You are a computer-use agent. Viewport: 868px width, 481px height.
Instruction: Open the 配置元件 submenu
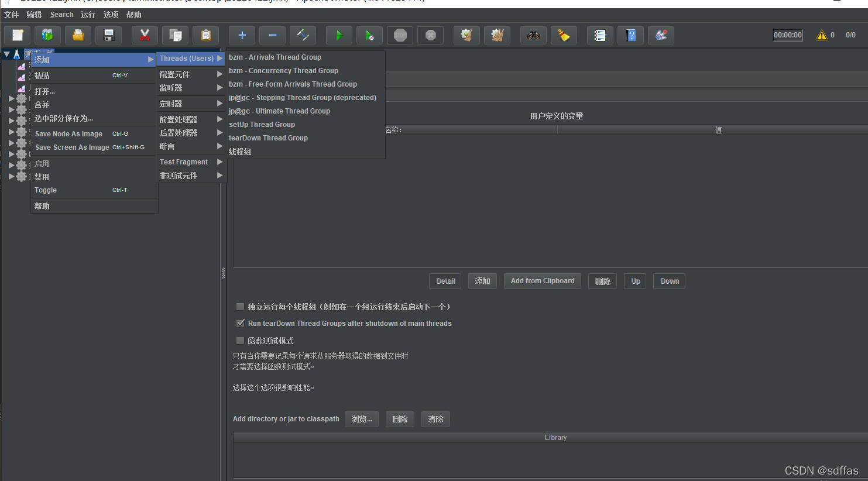click(191, 74)
